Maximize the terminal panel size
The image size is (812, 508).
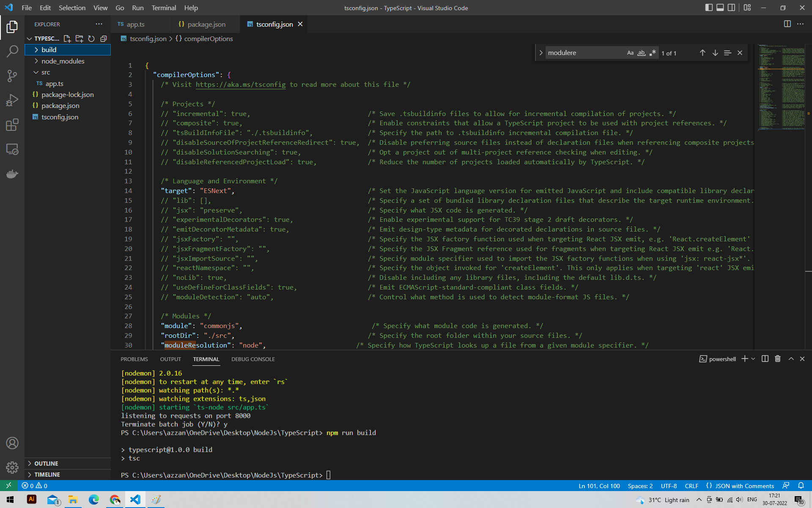(x=791, y=359)
